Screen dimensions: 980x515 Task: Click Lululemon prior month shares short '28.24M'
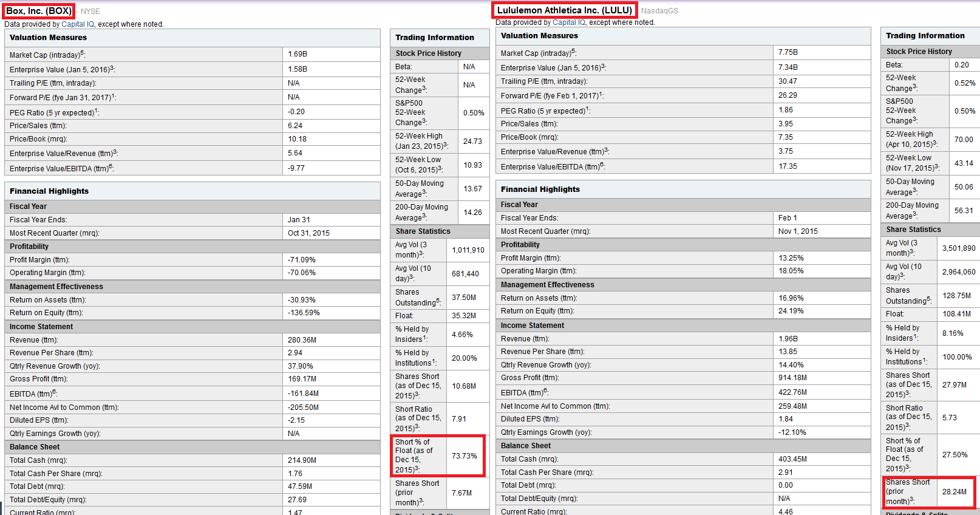click(954, 492)
